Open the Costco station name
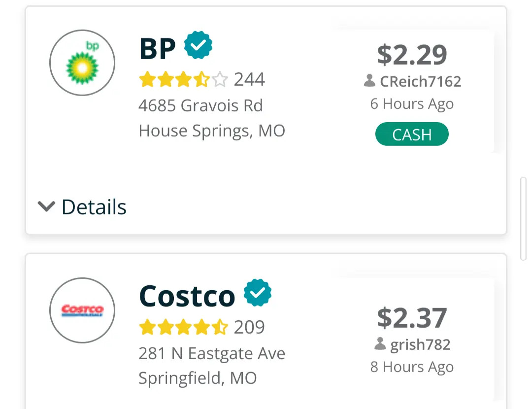 (187, 296)
